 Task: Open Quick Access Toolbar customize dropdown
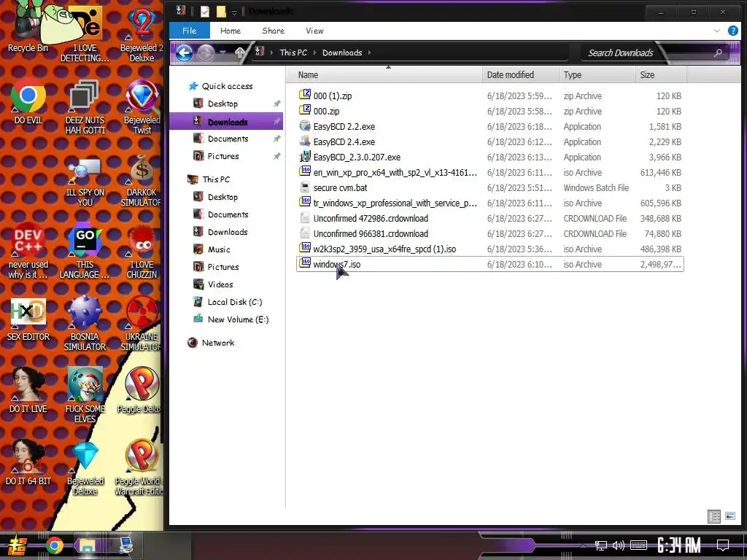tap(234, 12)
